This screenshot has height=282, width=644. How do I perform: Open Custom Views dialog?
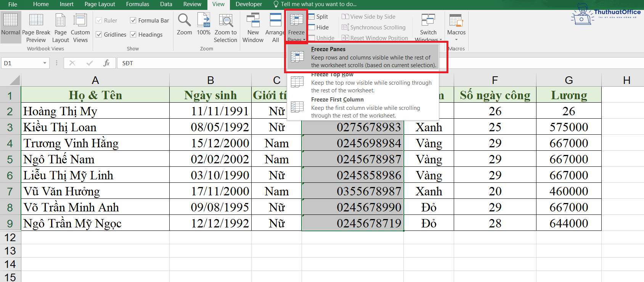click(x=80, y=27)
